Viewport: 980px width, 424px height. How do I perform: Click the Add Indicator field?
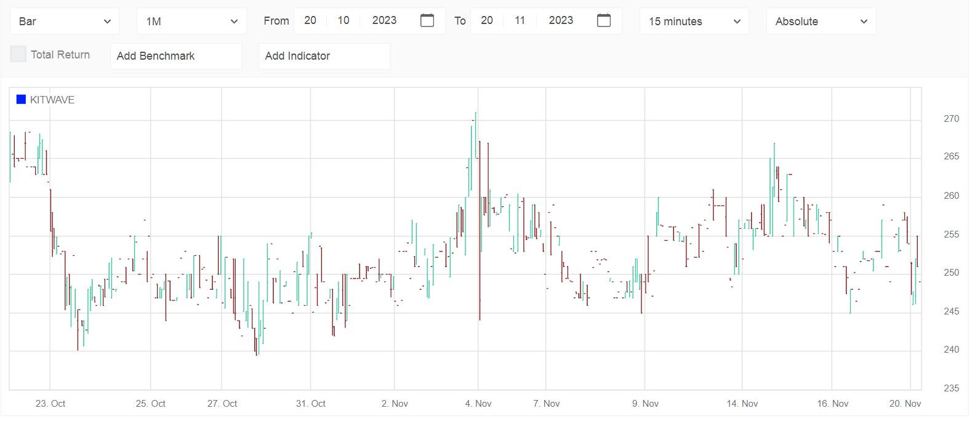pos(324,56)
